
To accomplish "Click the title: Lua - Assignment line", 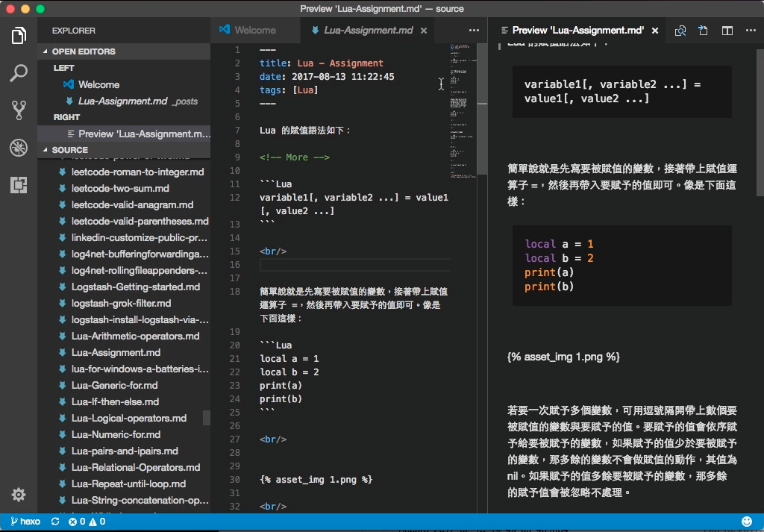I will point(321,63).
